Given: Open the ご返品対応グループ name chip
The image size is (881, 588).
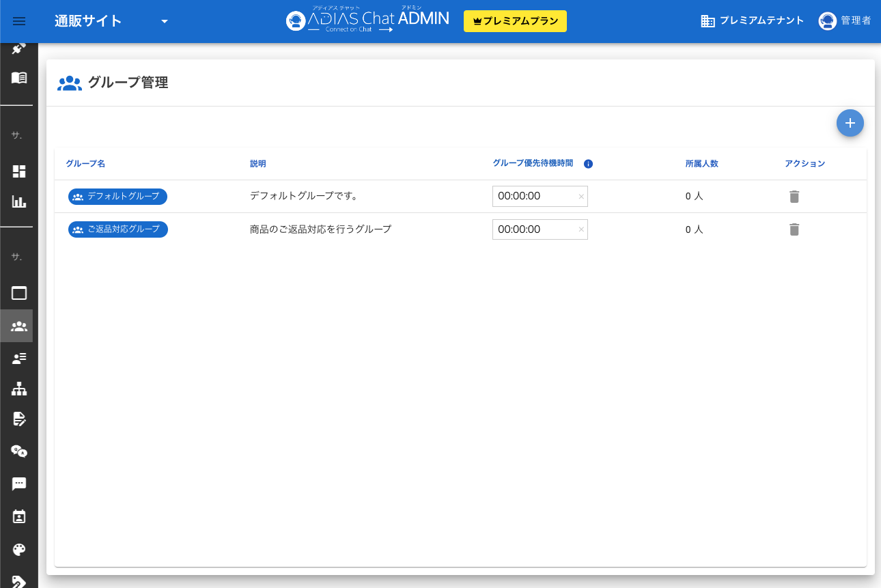Looking at the screenshot, I should pos(118,229).
